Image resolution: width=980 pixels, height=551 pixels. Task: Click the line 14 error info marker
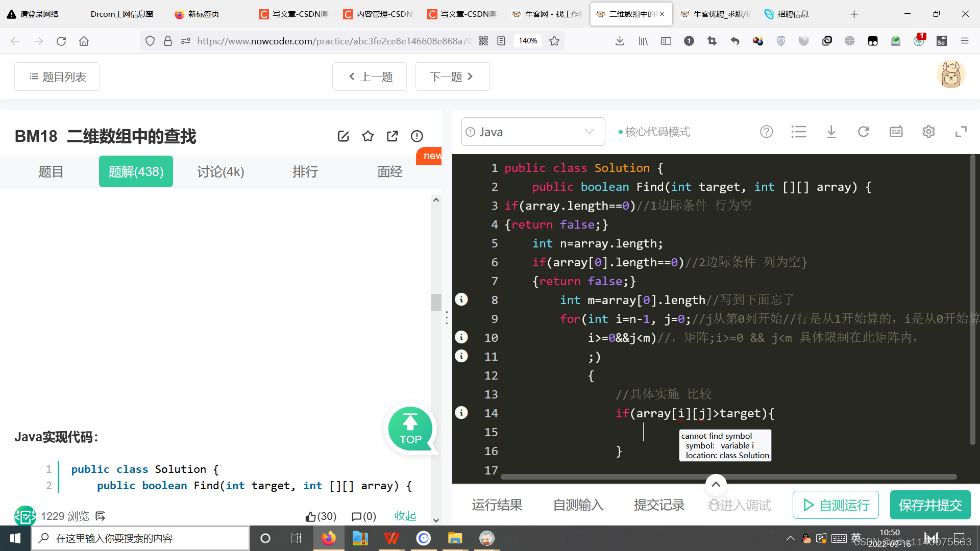click(x=461, y=413)
